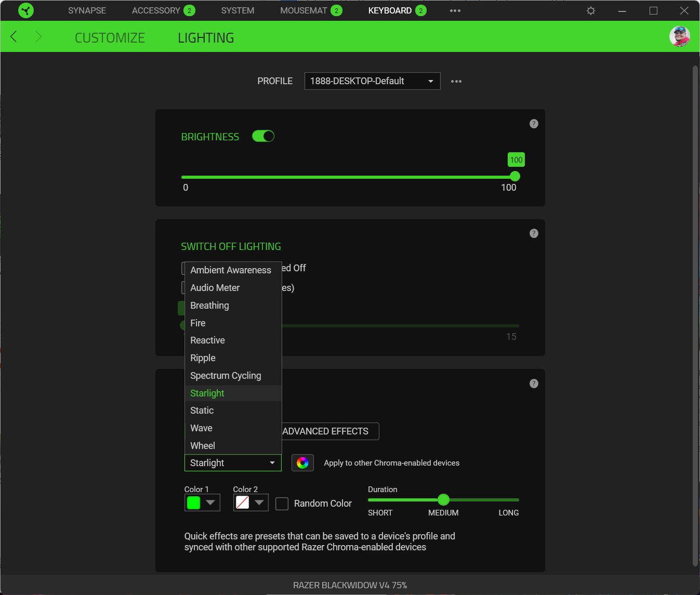The height and width of the screenshot is (595, 700).
Task: Pick the Reactive effect
Action: point(233,340)
